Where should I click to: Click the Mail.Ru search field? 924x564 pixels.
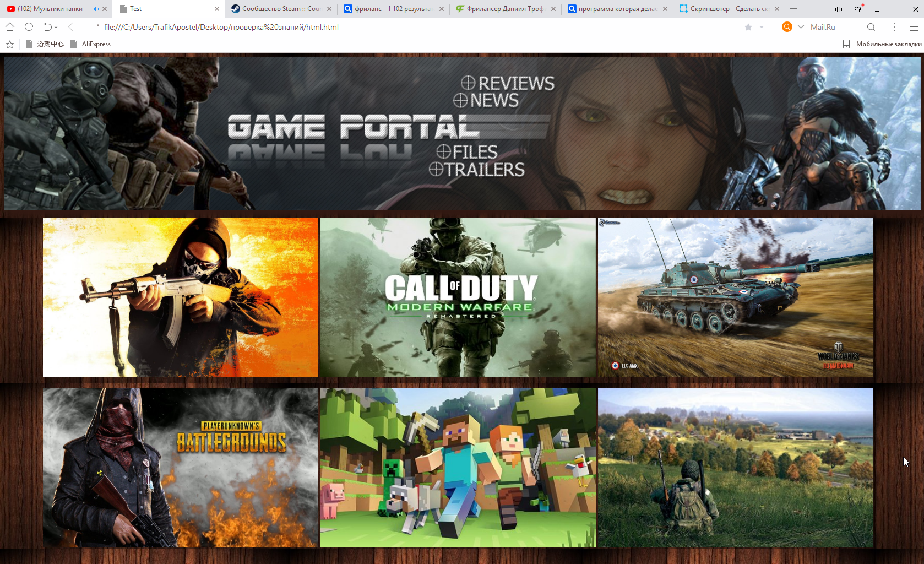pos(834,27)
